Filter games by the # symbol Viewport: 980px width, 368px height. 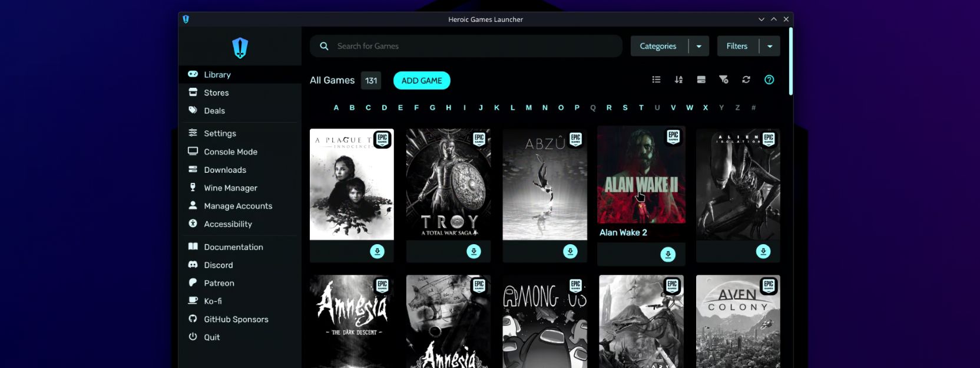point(754,107)
